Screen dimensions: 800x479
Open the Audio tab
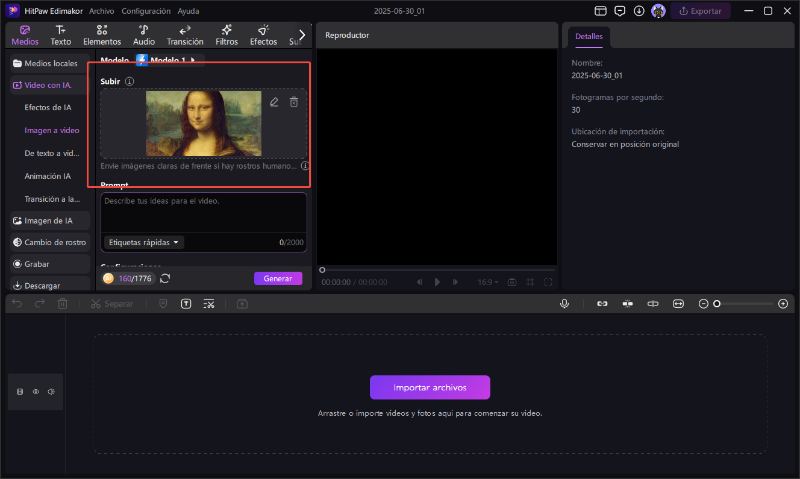[x=144, y=35]
